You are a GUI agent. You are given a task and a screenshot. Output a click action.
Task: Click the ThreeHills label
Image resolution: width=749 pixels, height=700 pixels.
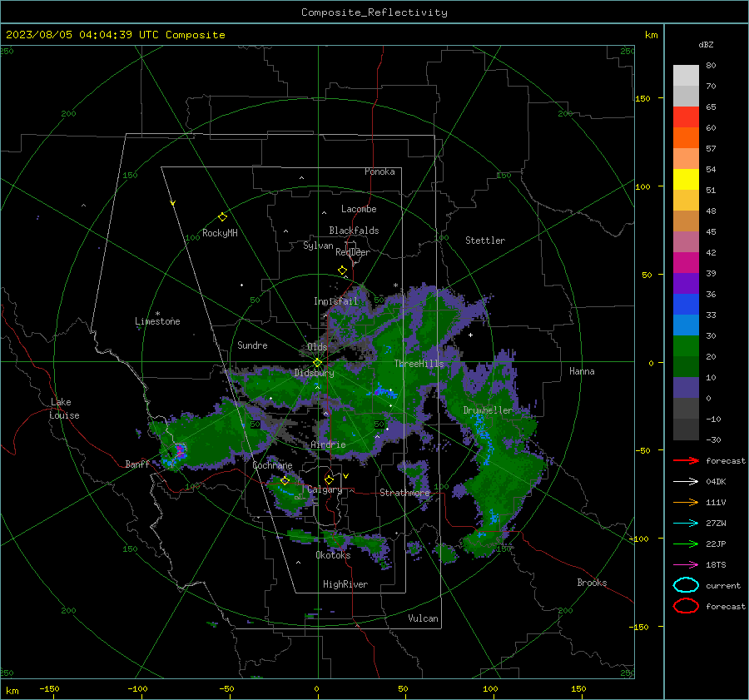419,364
